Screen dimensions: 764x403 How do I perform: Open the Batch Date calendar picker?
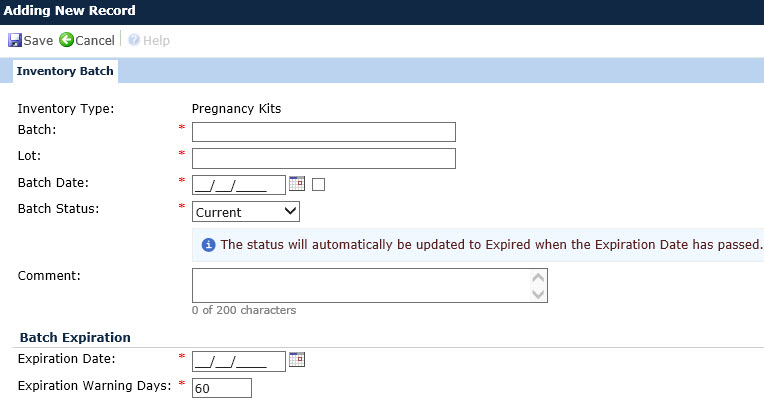pos(296,184)
